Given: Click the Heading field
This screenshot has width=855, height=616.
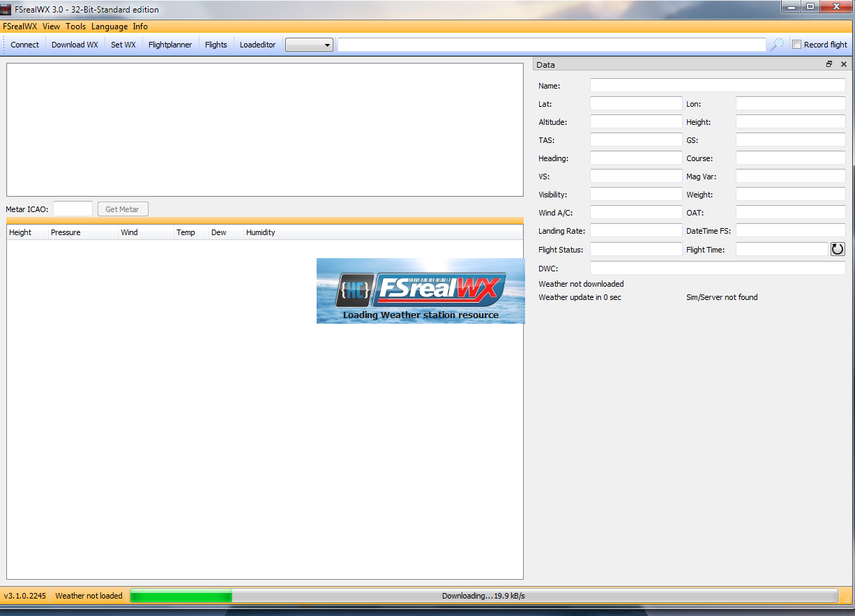Looking at the screenshot, I should coord(636,158).
